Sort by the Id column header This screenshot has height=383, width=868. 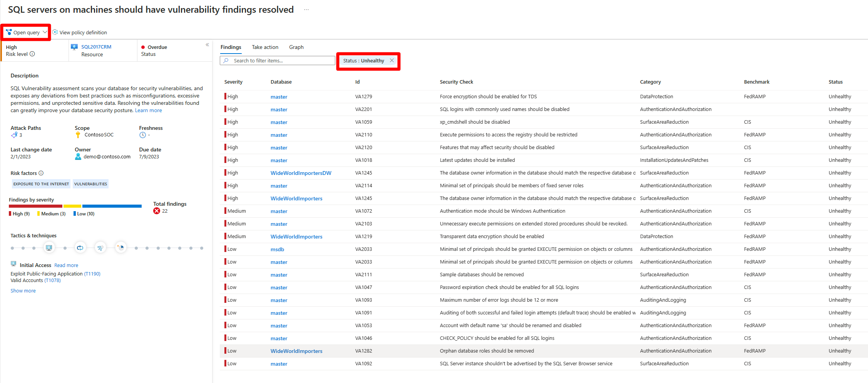(358, 82)
